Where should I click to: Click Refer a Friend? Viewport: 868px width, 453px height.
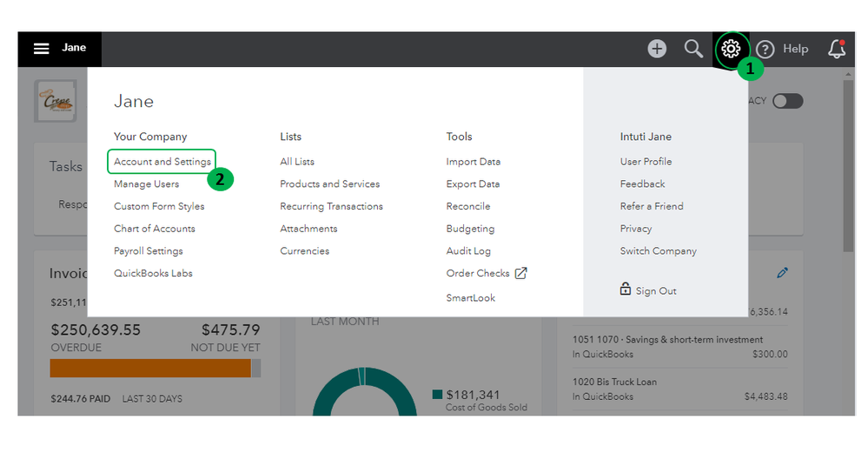(x=652, y=206)
